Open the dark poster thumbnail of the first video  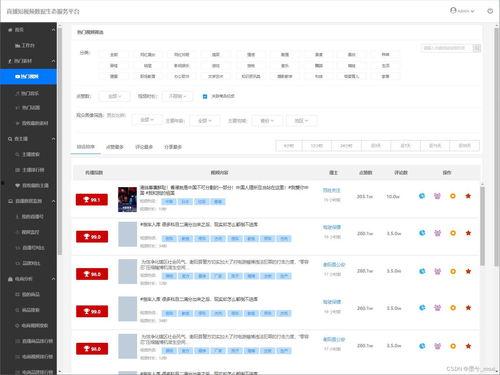127,199
